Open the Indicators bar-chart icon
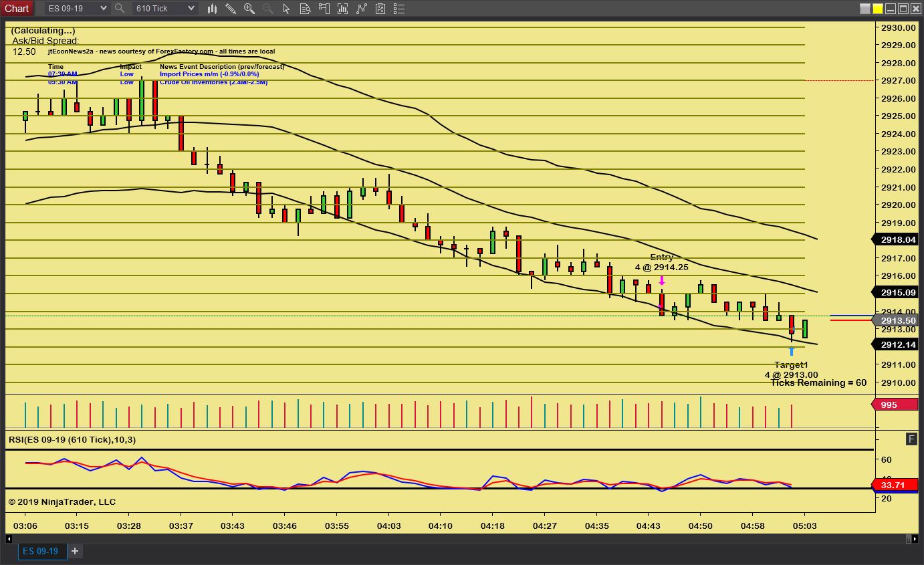The width and height of the screenshot is (924, 565). 343,9
